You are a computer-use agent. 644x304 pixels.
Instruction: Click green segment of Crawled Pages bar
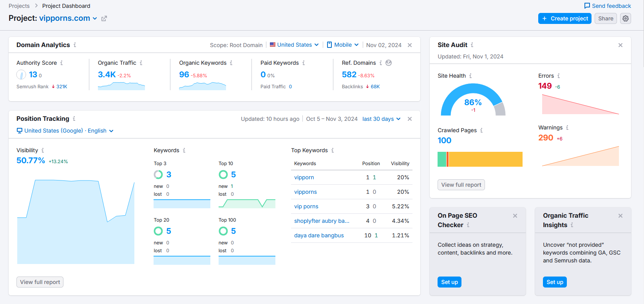(x=442, y=159)
